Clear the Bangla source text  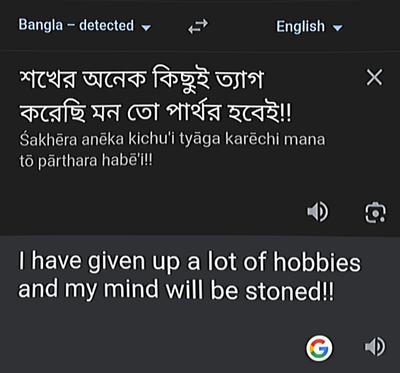click(x=374, y=78)
